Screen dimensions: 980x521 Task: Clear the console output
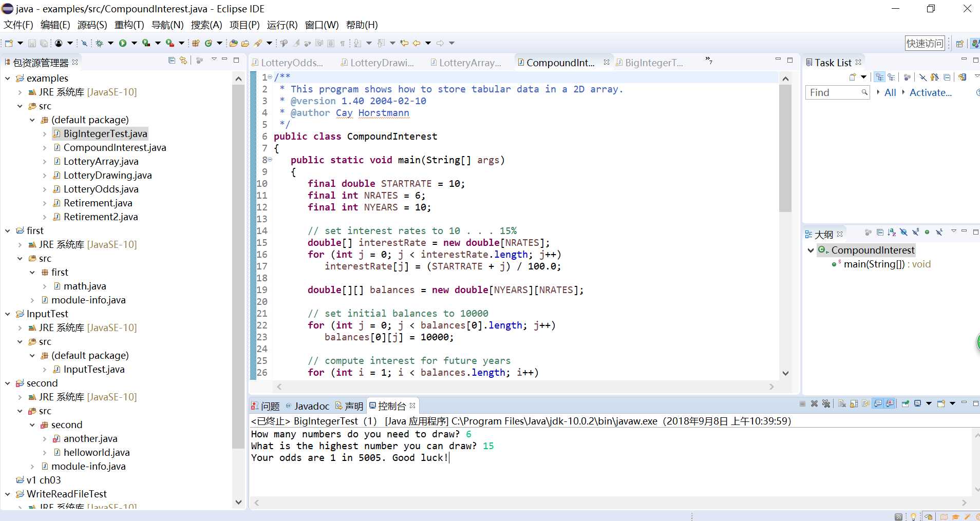tap(842, 403)
